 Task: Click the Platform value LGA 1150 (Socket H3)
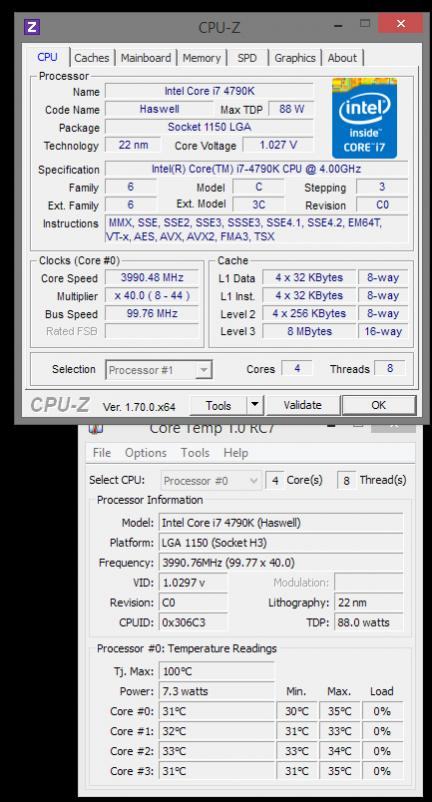281,543
